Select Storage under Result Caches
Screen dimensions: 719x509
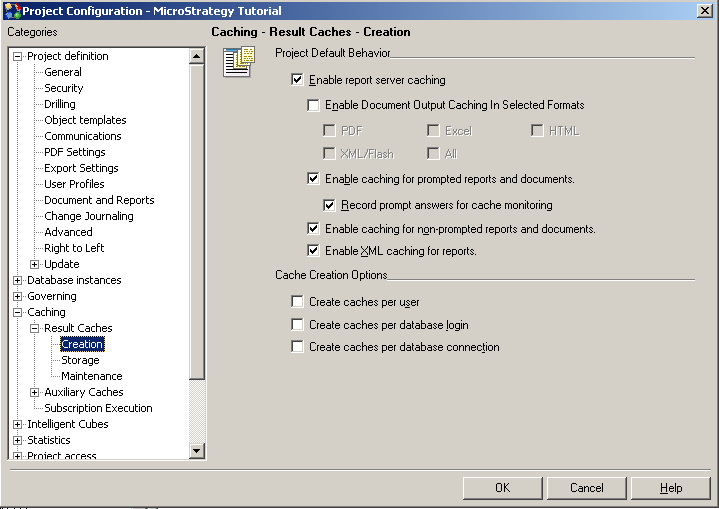[x=80, y=360]
